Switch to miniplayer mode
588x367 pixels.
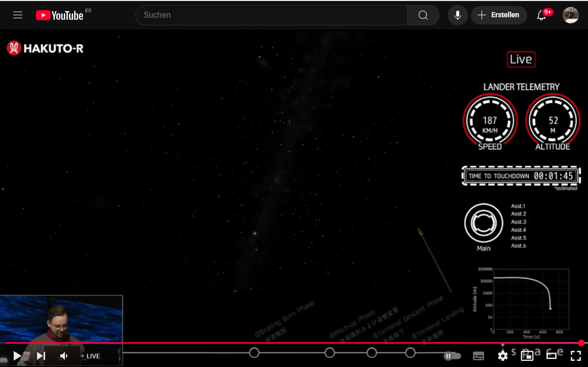click(527, 356)
